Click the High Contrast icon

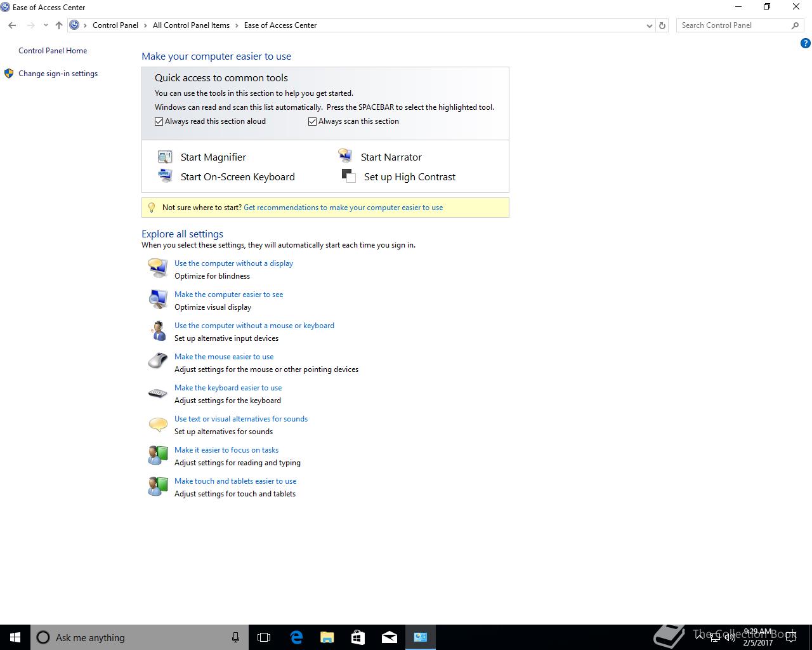click(348, 176)
